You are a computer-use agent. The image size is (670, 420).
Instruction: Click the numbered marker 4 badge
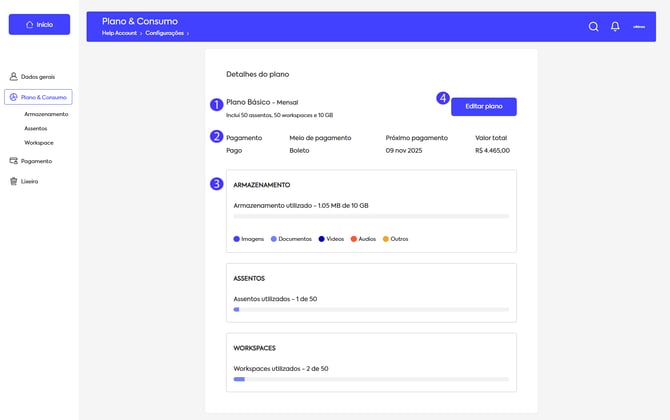[443, 98]
